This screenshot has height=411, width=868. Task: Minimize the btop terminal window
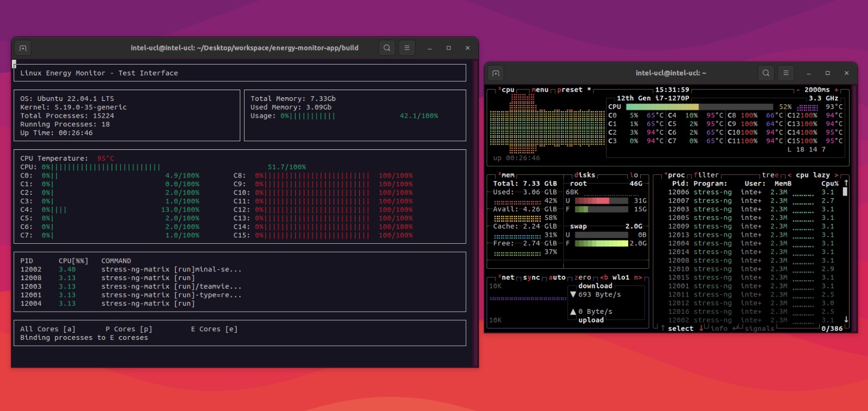[808, 73]
